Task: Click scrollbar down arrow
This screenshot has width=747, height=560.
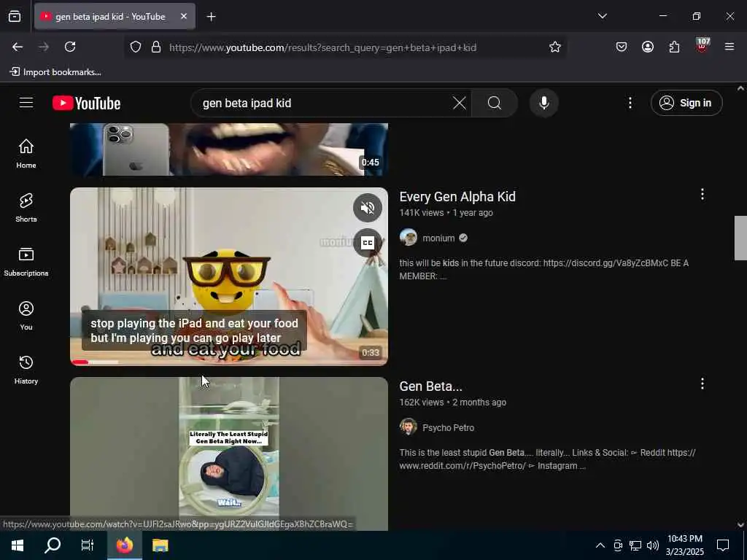Action: coord(740,525)
